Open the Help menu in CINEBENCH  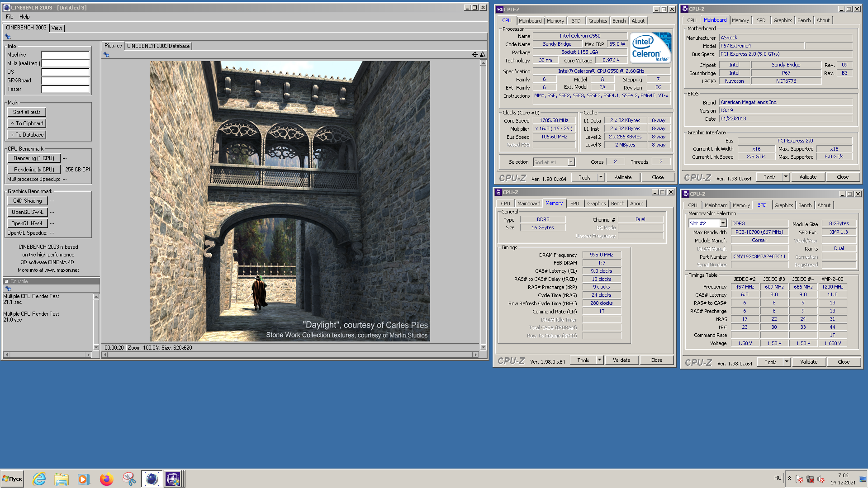tap(24, 17)
